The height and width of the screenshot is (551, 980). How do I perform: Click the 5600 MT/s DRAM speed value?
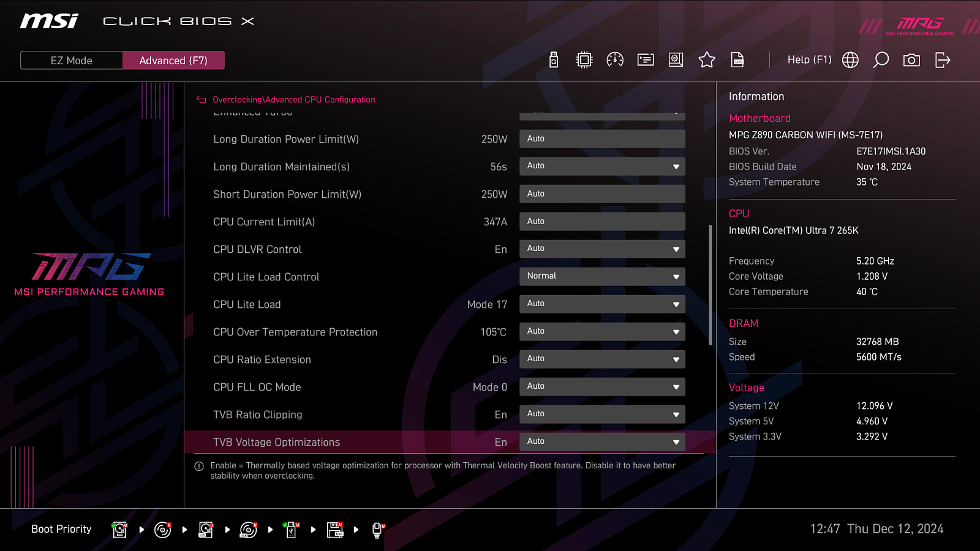tap(879, 357)
